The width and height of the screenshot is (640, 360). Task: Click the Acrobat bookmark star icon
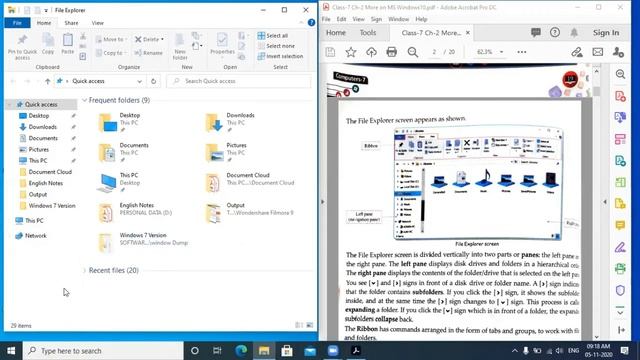(x=351, y=52)
